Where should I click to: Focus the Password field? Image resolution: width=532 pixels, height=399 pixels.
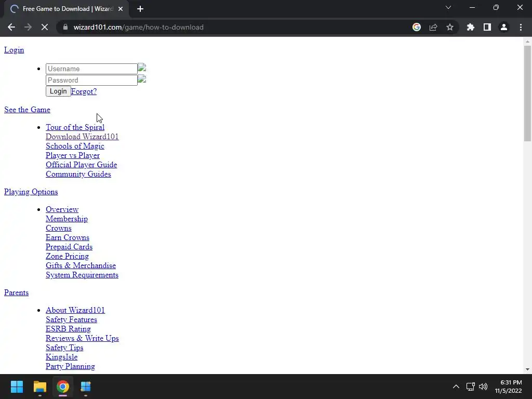point(91,81)
